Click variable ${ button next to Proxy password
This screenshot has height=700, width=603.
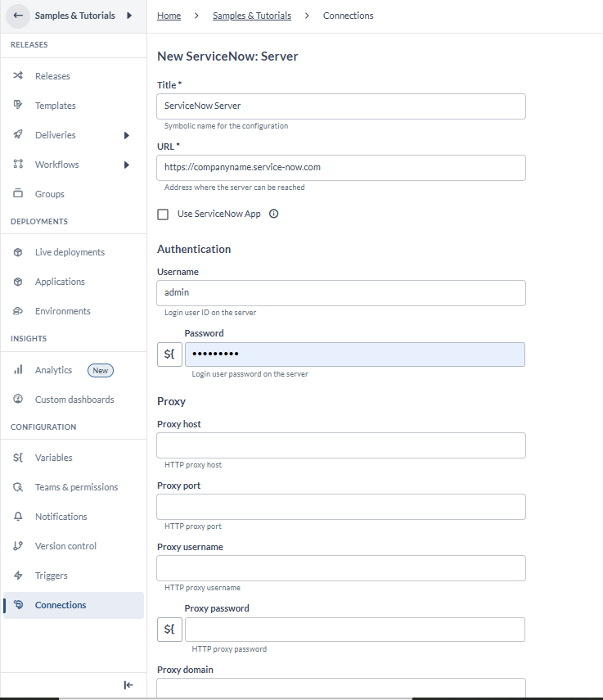click(x=169, y=630)
